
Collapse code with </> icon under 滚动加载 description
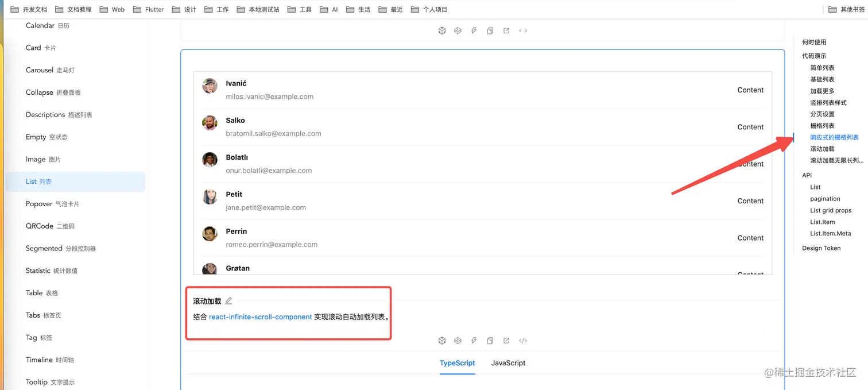(x=523, y=341)
